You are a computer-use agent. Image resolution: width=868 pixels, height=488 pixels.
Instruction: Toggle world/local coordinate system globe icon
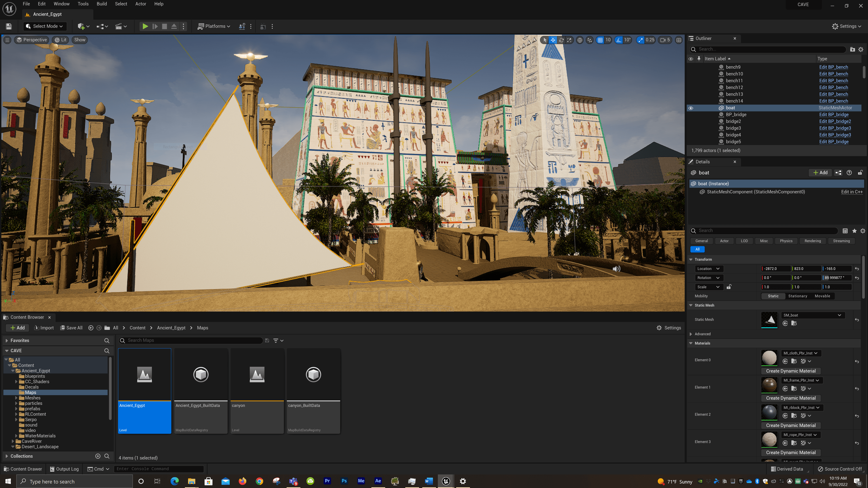pyautogui.click(x=580, y=40)
